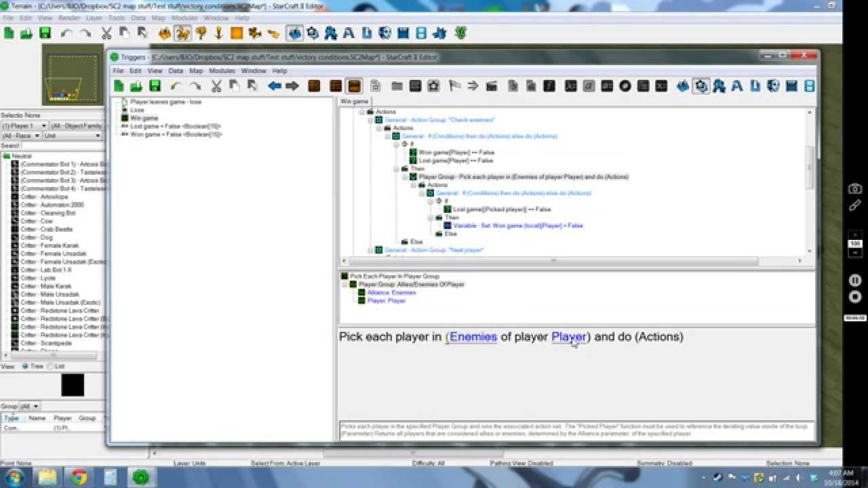Click highlighted gear Triggers module icon in Triggers toolbar
Image resolution: width=868 pixels, height=488 pixels.
tap(701, 86)
